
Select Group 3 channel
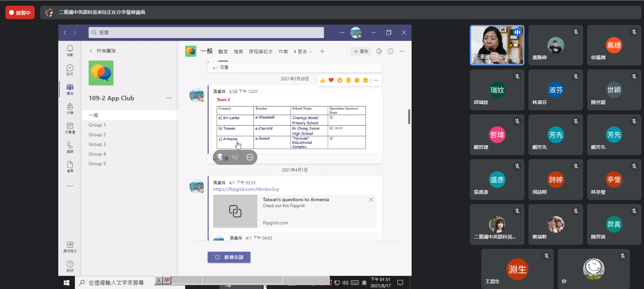click(x=97, y=144)
